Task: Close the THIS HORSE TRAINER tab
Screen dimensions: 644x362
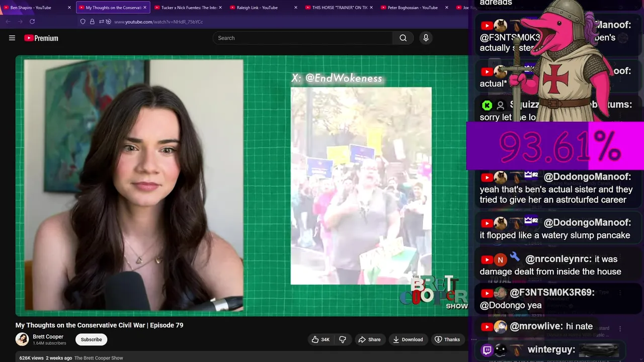Action: [x=371, y=8]
